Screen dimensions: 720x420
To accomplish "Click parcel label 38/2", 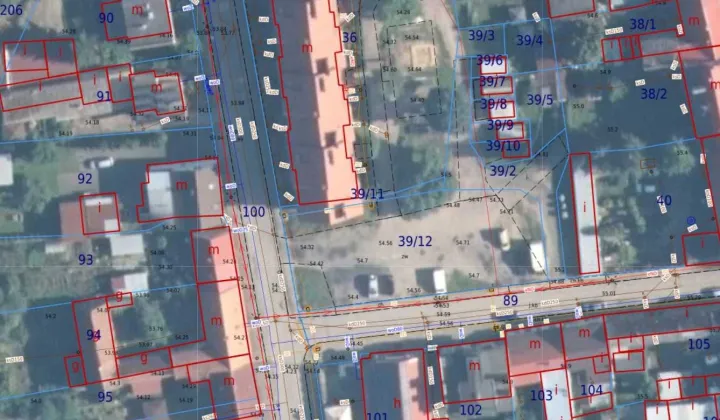I will [x=654, y=94].
